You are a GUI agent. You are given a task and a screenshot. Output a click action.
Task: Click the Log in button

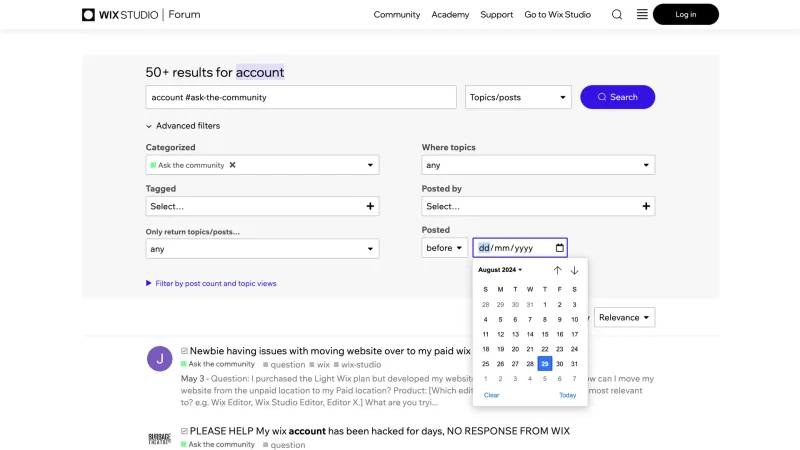pyautogui.click(x=686, y=14)
